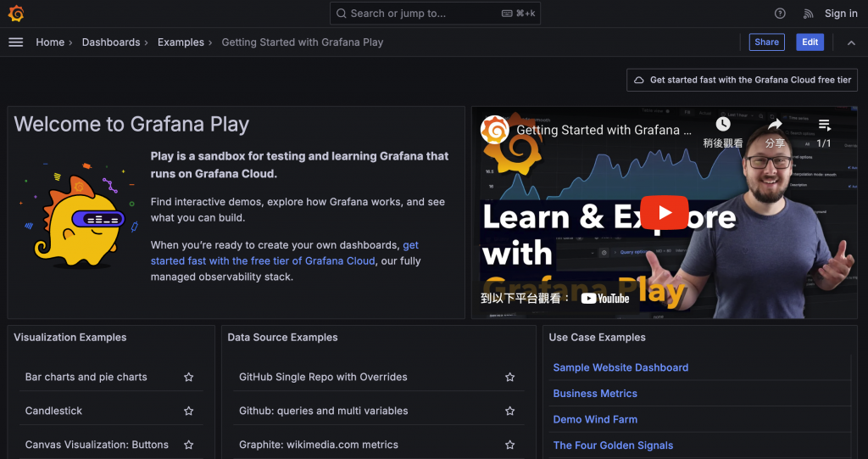Star Github: queries and multi variables
Viewport: 868px width, 459px height.
pos(509,411)
